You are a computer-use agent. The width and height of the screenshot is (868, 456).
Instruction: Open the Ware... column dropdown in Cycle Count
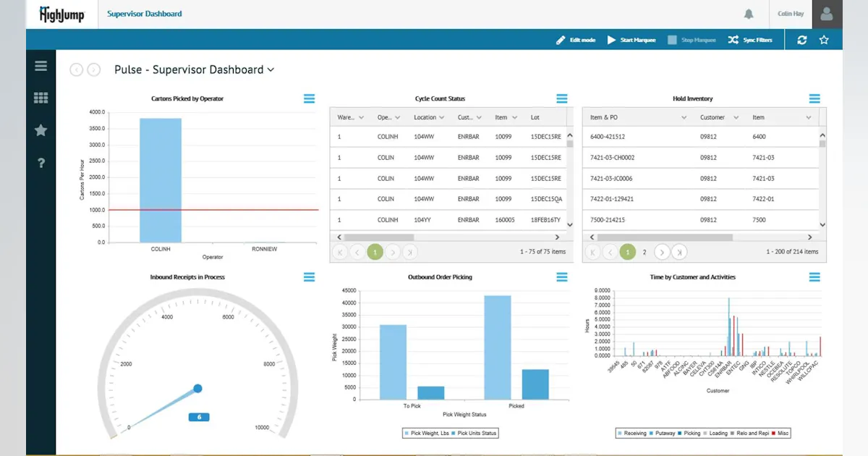(363, 117)
